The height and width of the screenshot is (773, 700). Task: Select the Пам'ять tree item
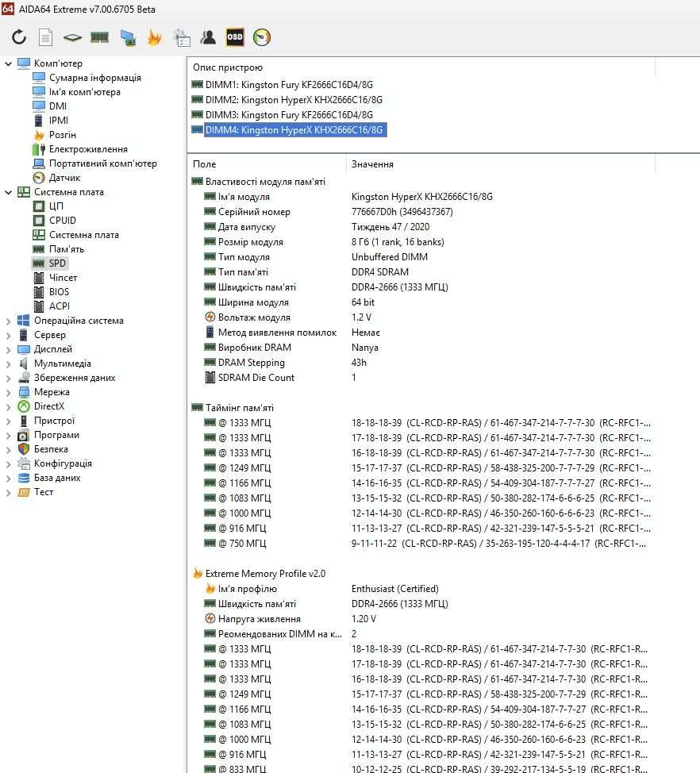pyautogui.click(x=66, y=249)
